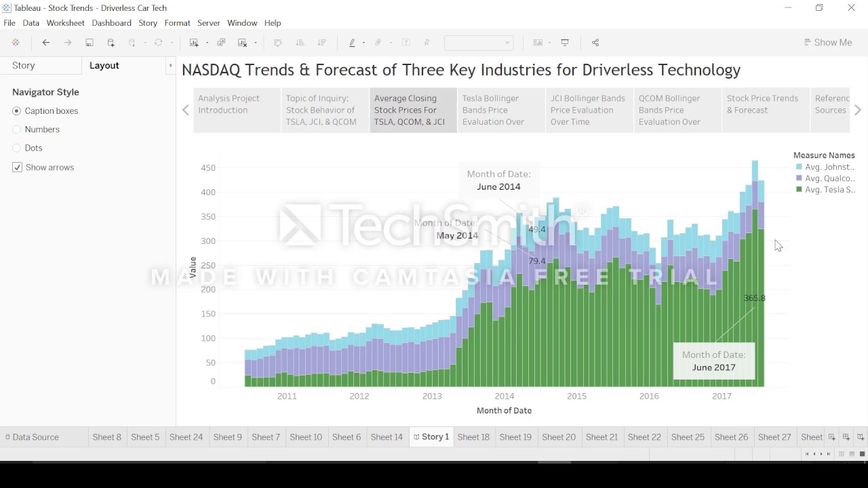
Task: Click the Show Mark Labels icon
Action: tap(406, 43)
